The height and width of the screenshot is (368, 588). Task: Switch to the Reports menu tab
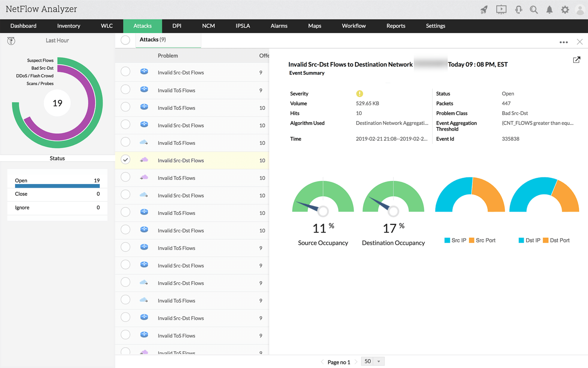(396, 26)
